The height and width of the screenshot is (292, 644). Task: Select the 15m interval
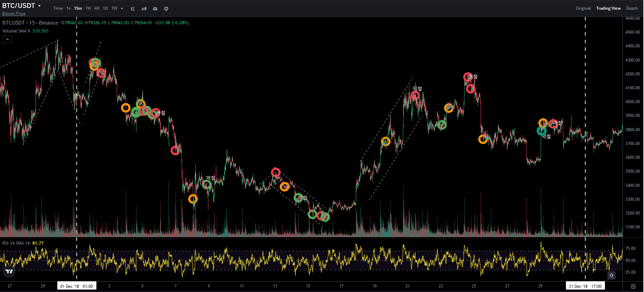[78, 8]
